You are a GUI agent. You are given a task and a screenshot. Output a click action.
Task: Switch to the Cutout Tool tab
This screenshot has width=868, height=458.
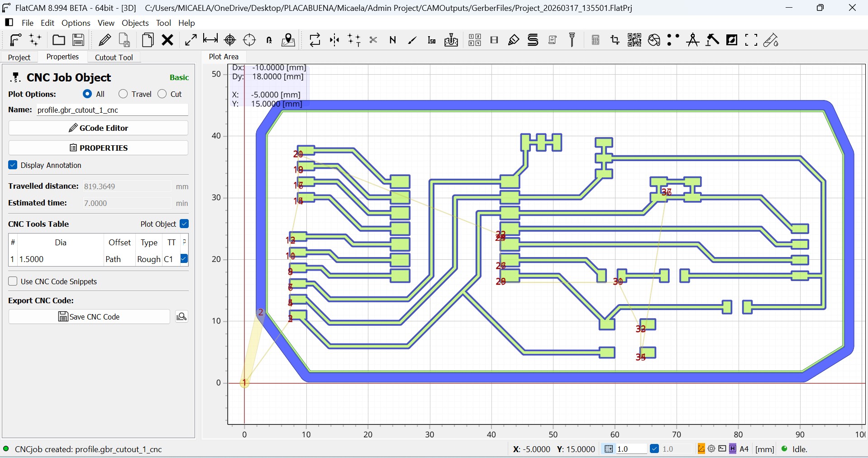point(114,57)
